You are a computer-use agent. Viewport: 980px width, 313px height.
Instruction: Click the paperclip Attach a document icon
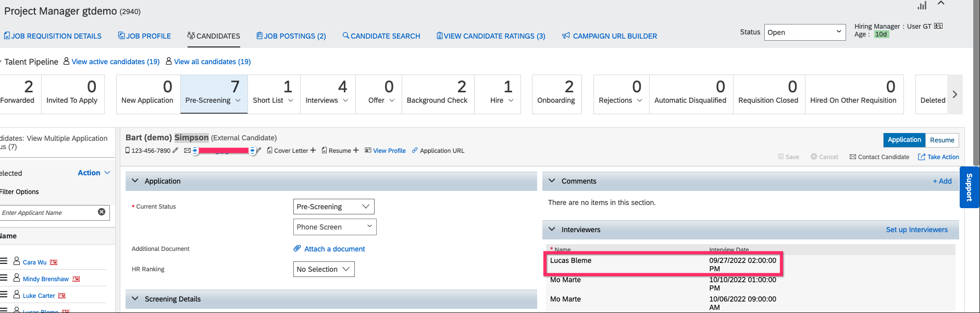[297, 249]
